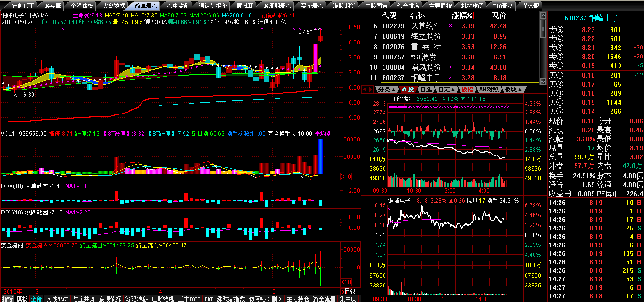Expand the 自定 dropdown tab
Viewport: 644px width, 302px height.
pyautogui.click(x=447, y=89)
